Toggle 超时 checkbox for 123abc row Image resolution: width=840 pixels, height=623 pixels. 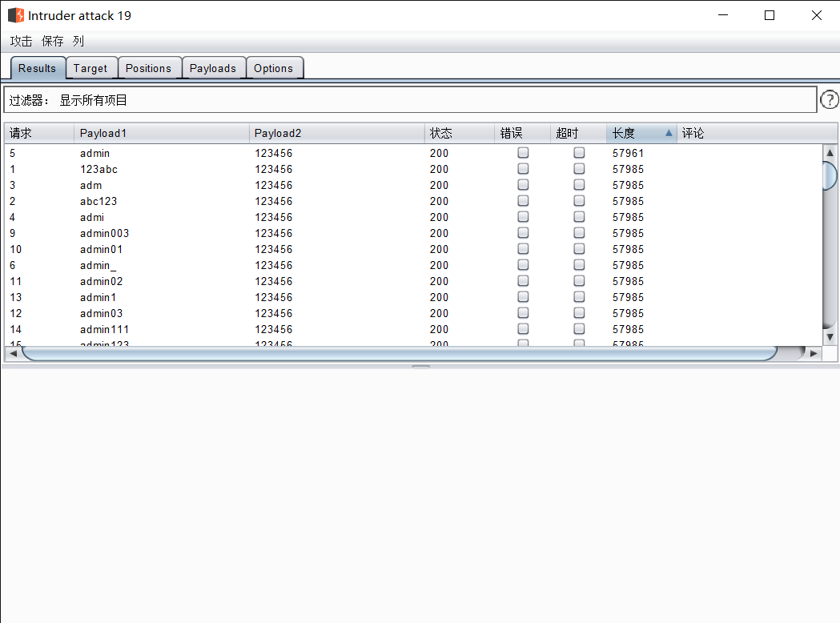click(579, 169)
